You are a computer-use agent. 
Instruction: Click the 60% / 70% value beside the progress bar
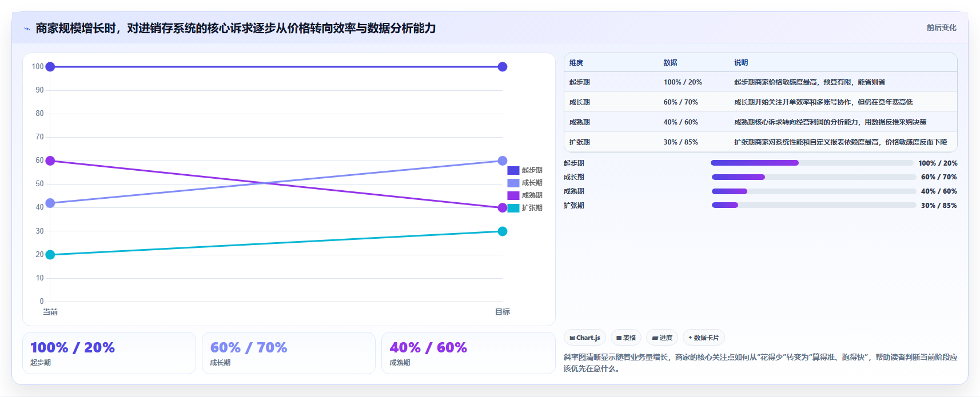point(939,177)
